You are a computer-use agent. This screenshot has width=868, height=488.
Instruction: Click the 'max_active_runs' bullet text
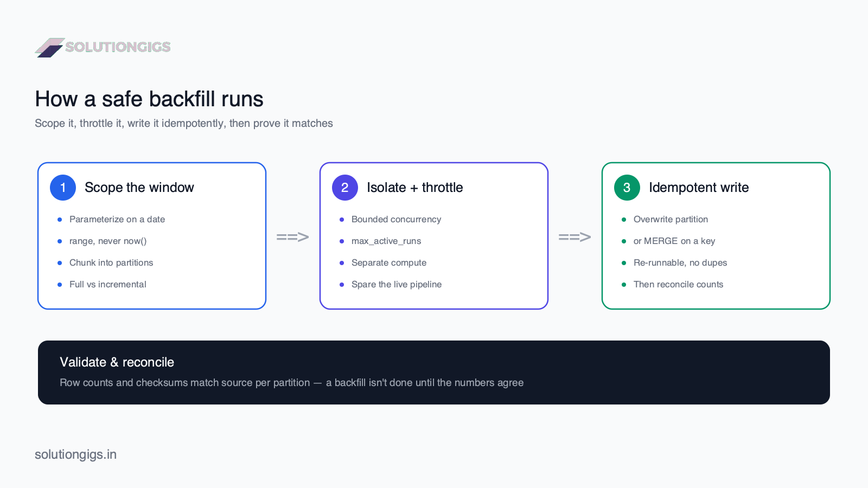386,241
